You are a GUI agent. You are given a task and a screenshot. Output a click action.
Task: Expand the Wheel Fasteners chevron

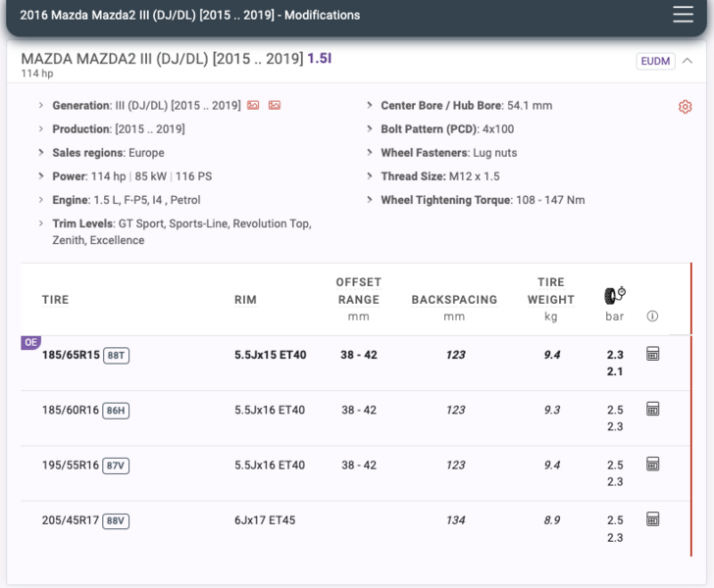click(370, 153)
